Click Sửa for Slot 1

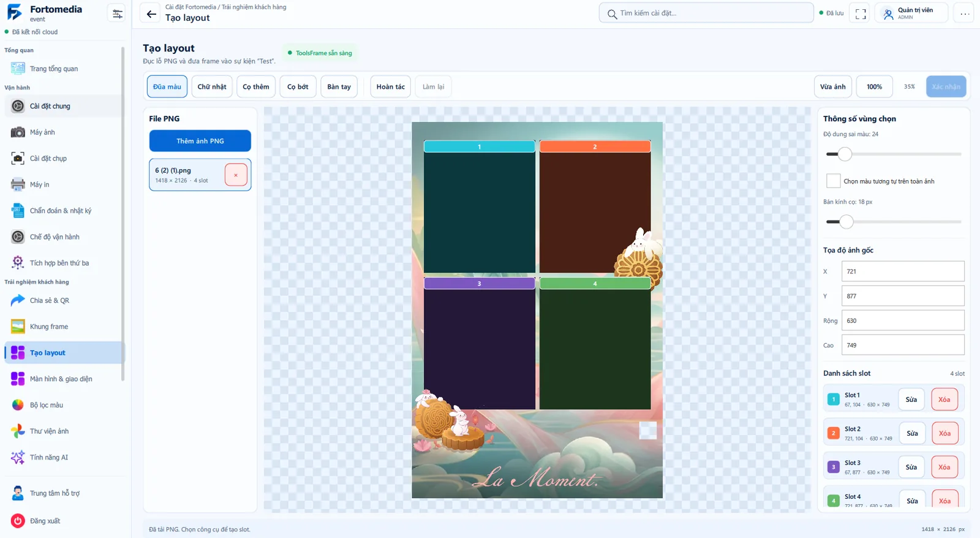pos(911,400)
